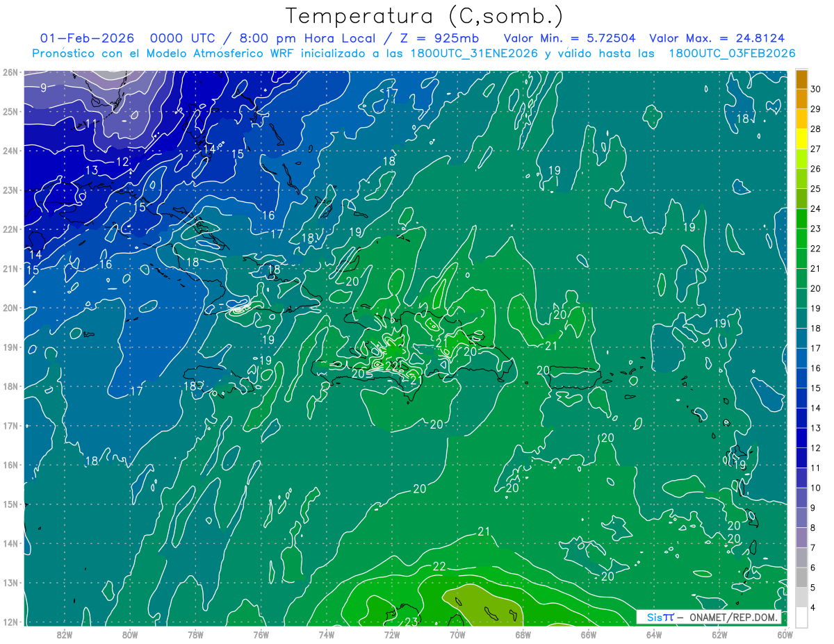Viewport: 834px width, 644px height.
Task: Click the '1800UTC_03FEB2026' valid-until timestamp
Action: click(732, 53)
